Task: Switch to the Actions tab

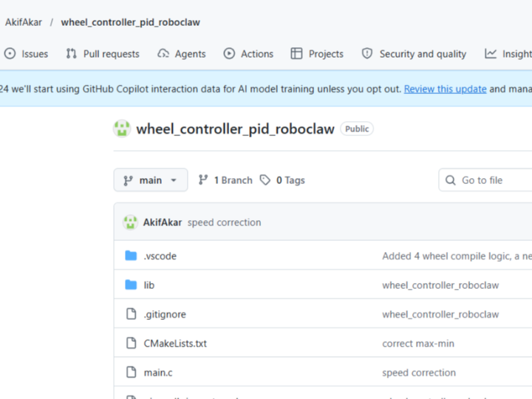Action: click(x=256, y=54)
